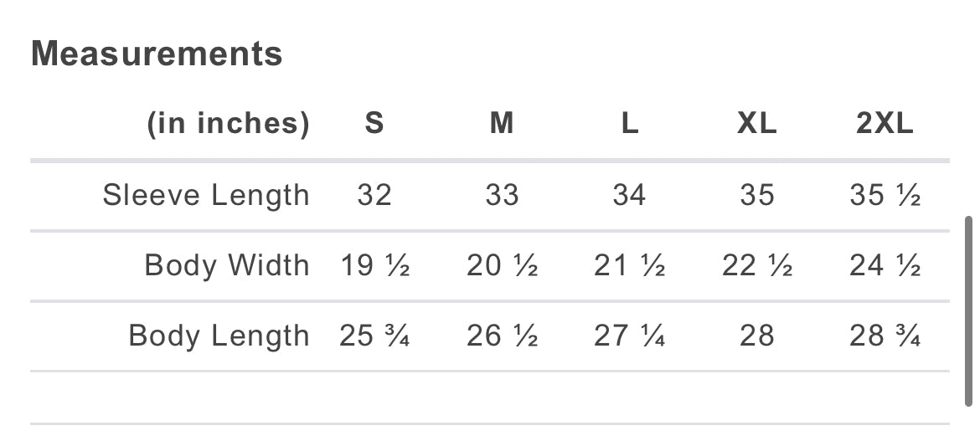Select the S size column header
The image size is (980, 446).
coord(374,124)
